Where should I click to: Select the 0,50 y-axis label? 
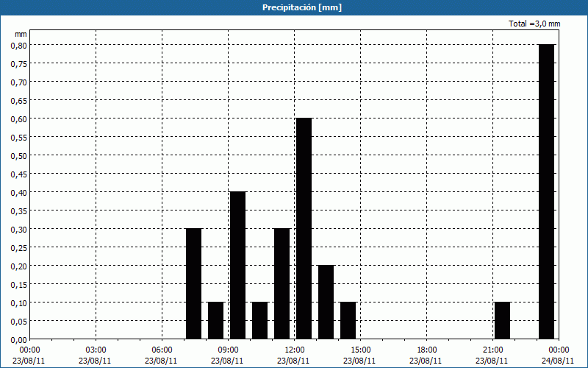pos(19,156)
